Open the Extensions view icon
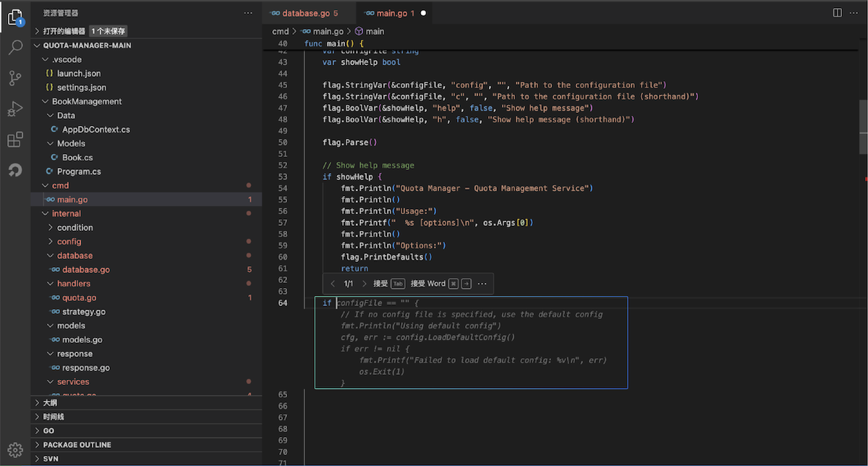868x466 pixels. click(15, 140)
